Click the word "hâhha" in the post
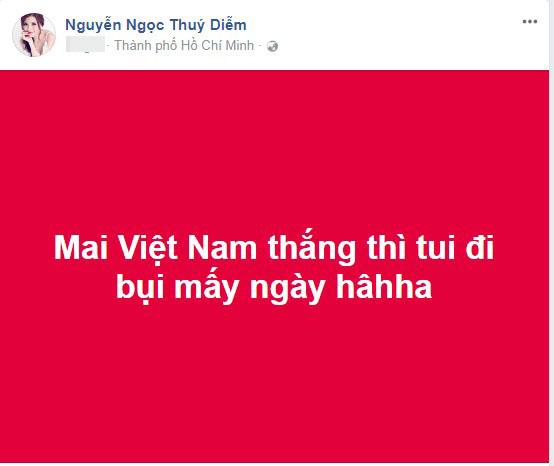Screen dimensions: 554x466 pyautogui.click(x=384, y=286)
